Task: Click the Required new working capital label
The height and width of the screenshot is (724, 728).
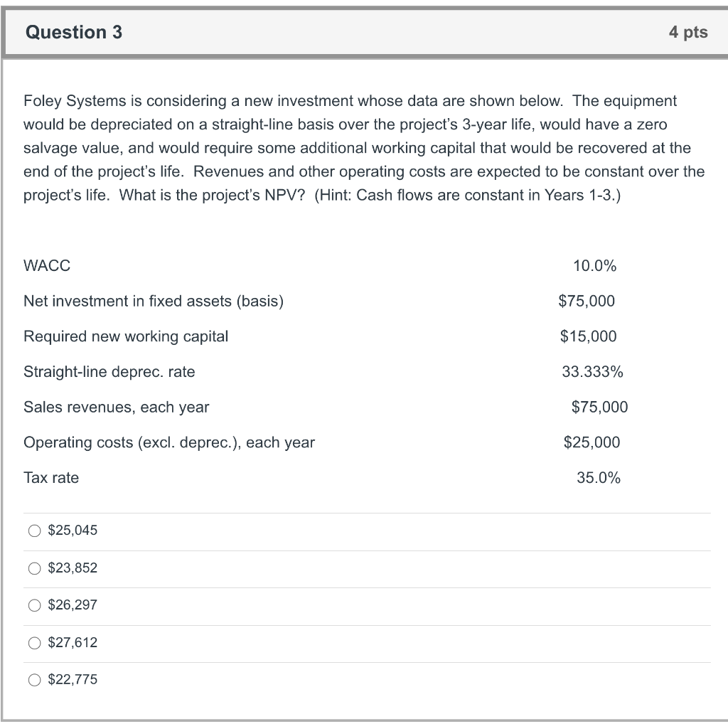Action: click(x=126, y=336)
